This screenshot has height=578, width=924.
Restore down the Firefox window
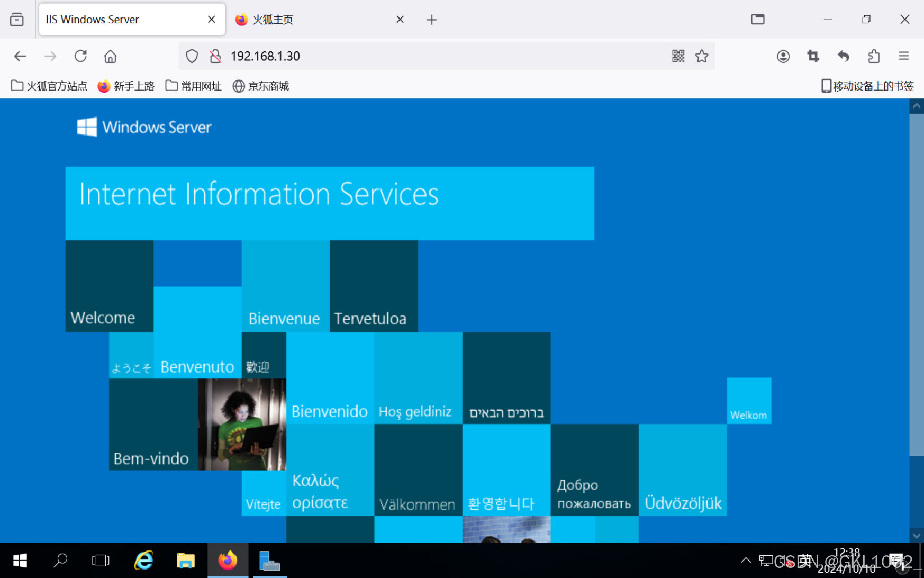pos(866,20)
